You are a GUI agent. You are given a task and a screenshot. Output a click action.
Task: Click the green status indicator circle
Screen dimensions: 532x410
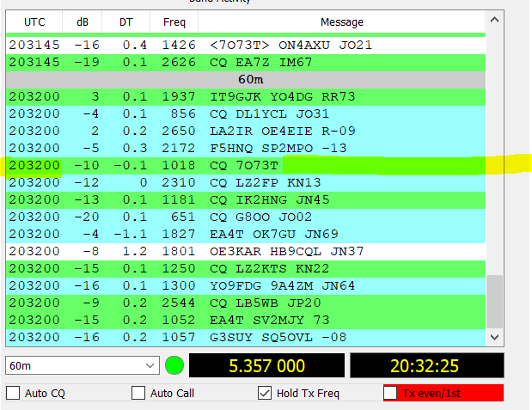[x=174, y=365]
